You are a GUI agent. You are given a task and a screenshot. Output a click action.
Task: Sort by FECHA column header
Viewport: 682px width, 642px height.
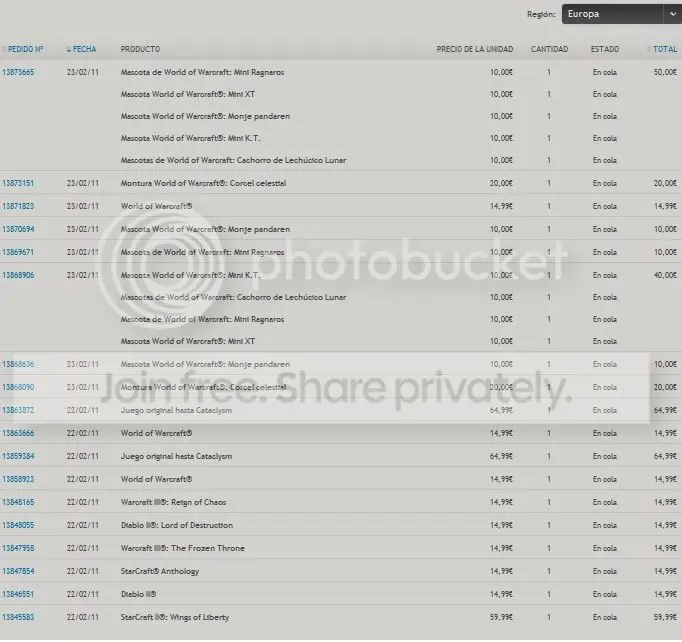coord(81,49)
